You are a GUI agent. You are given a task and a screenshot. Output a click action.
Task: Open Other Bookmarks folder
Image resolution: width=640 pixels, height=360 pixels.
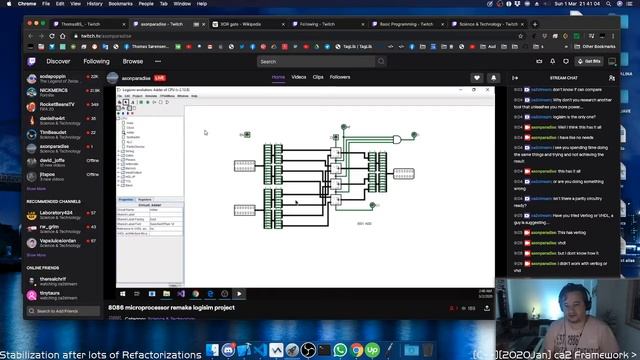click(595, 47)
